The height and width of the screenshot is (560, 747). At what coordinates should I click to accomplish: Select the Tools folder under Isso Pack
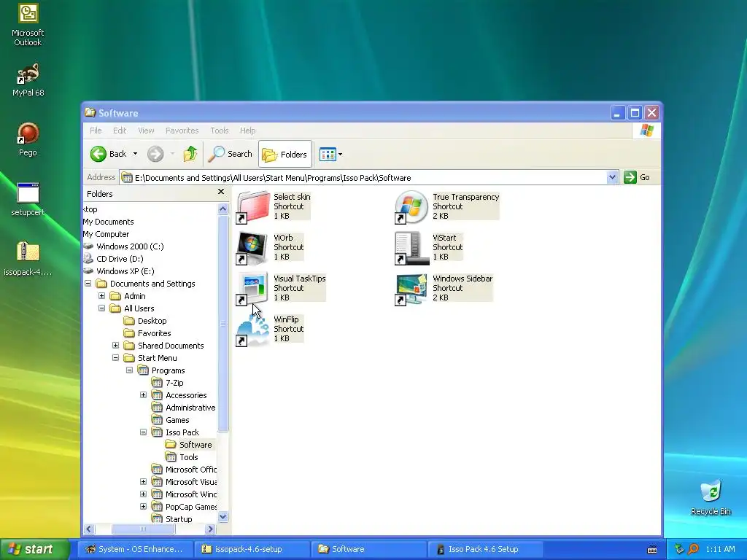coord(189,457)
